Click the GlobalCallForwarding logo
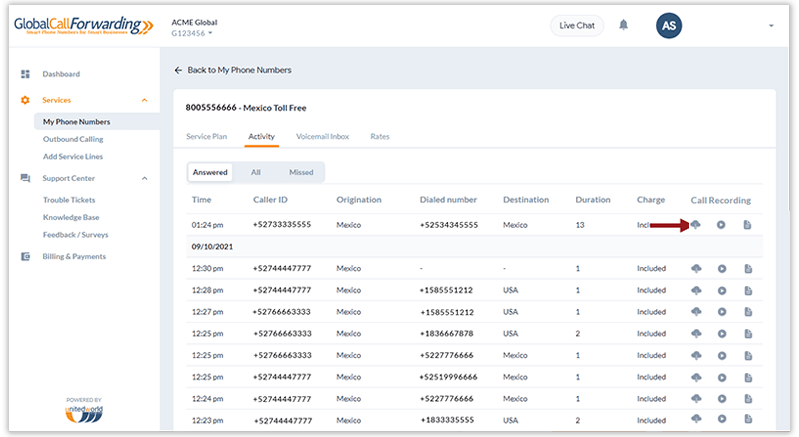Image resolution: width=799 pixels, height=437 pixels. tap(83, 25)
